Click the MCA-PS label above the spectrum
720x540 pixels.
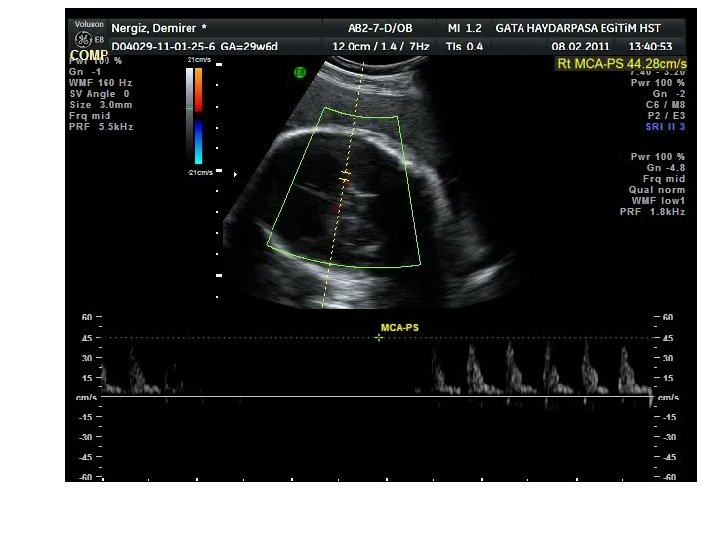point(399,328)
